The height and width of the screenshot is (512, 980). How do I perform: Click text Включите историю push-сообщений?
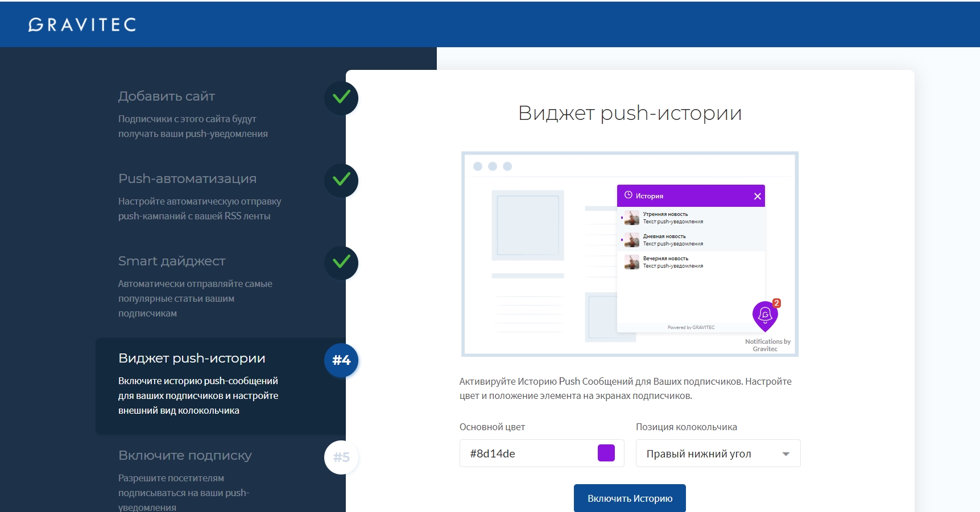(x=198, y=381)
